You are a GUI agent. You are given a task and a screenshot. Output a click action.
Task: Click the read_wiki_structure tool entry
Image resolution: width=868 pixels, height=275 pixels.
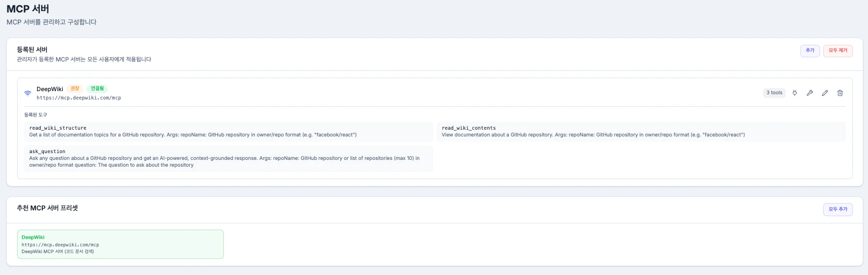228,132
